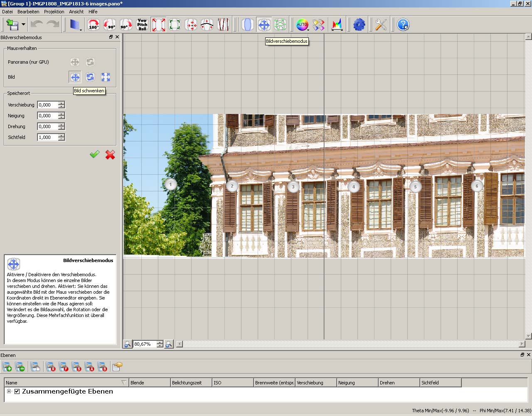Enable the Bild schwenken mouse mode
532x416 pixels.
pos(75,77)
